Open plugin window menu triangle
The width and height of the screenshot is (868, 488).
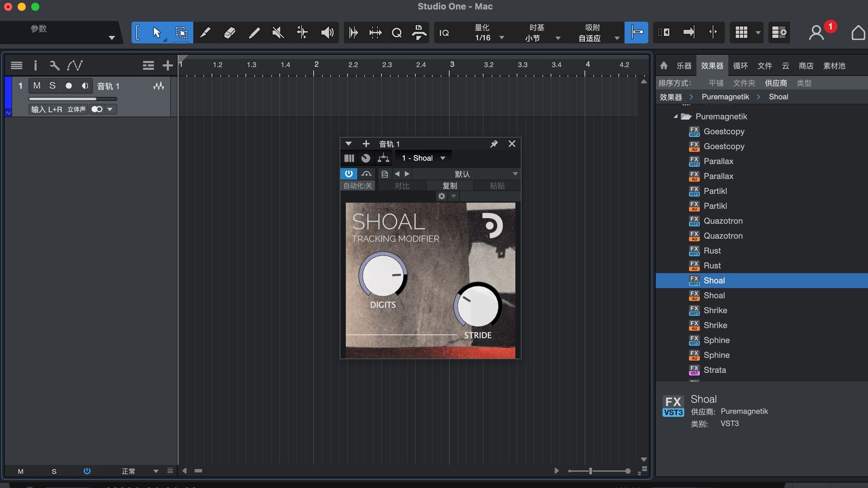click(x=348, y=144)
